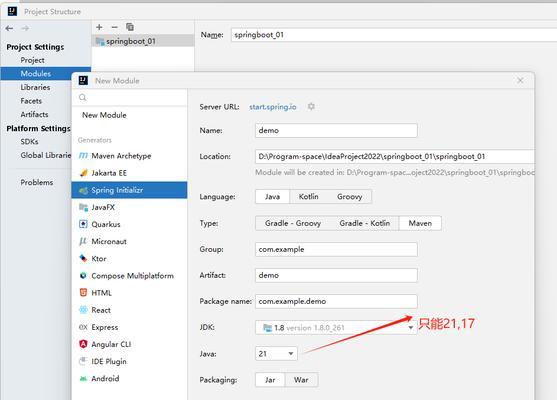
Task: Select Ktor generator
Action: pyautogui.click(x=129, y=259)
